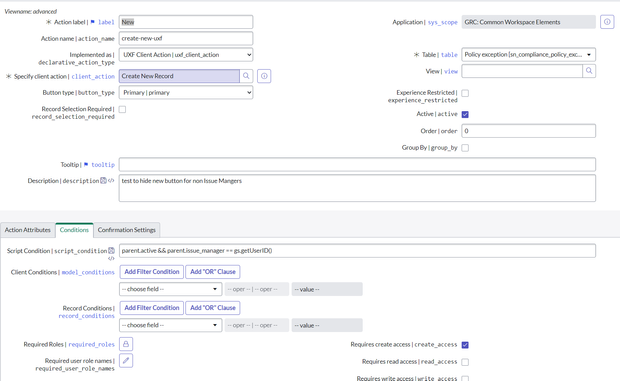
Task: Open Record Conditions choose field dropdown
Action: click(170, 325)
